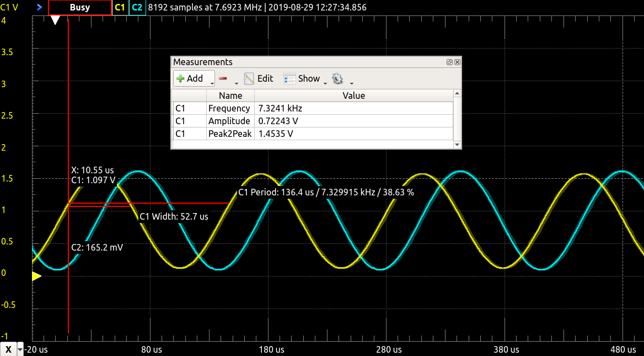Click the Measurements list scrollbar
Viewport: 644px width, 356px height.
457,119
